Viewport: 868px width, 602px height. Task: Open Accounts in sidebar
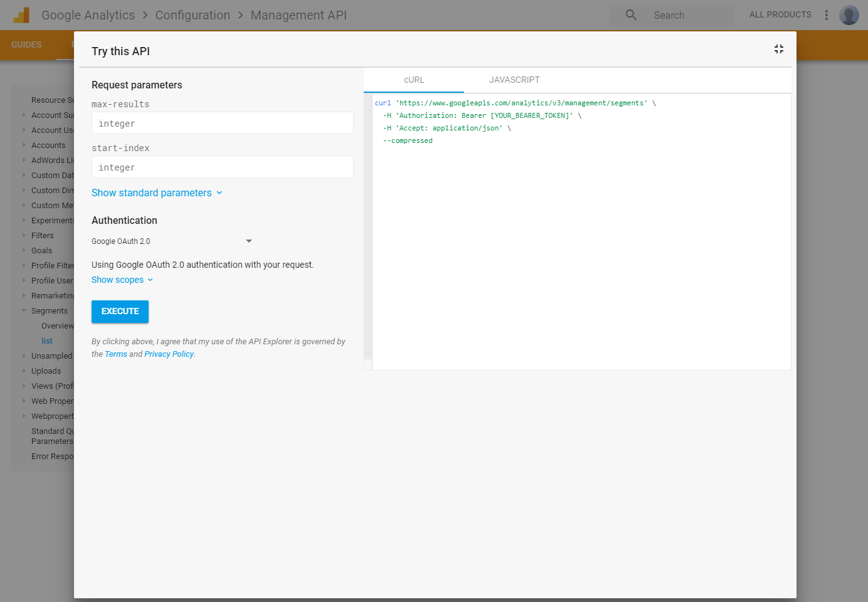48,145
